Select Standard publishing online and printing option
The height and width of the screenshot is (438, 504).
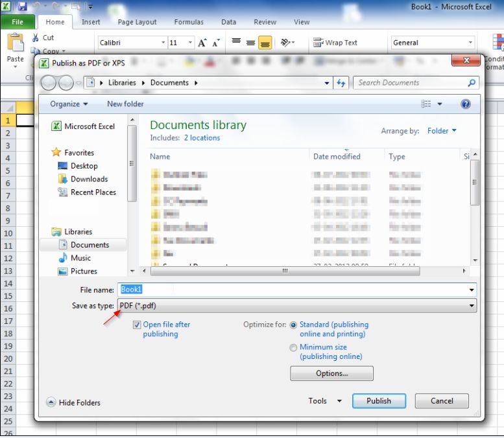[x=293, y=325]
